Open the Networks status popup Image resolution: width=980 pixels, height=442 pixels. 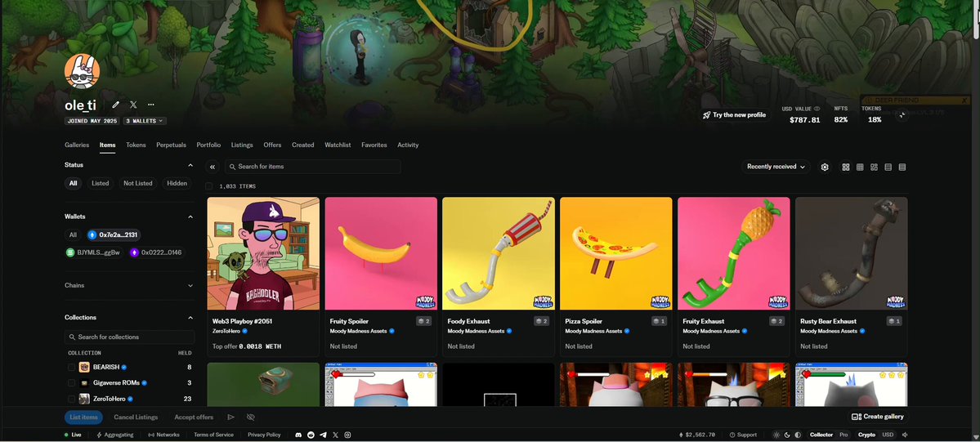(163, 435)
